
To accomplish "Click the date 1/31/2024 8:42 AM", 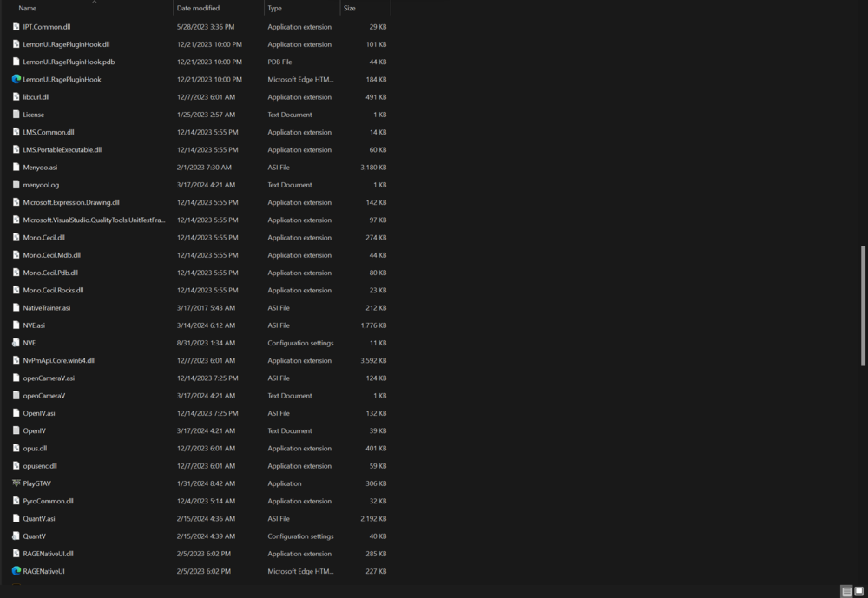I will click(x=206, y=483).
